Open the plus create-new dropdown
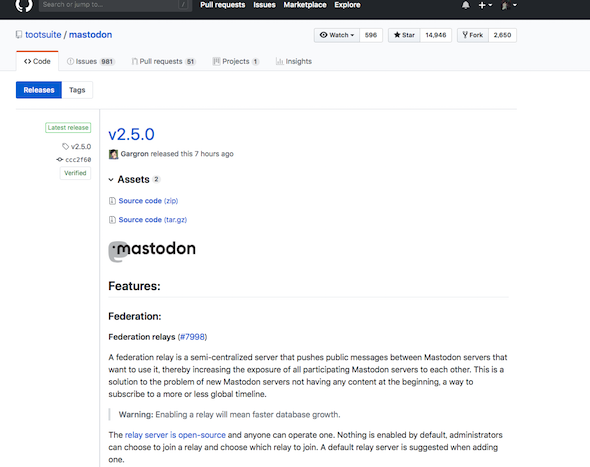590x467 pixels. tap(485, 5)
